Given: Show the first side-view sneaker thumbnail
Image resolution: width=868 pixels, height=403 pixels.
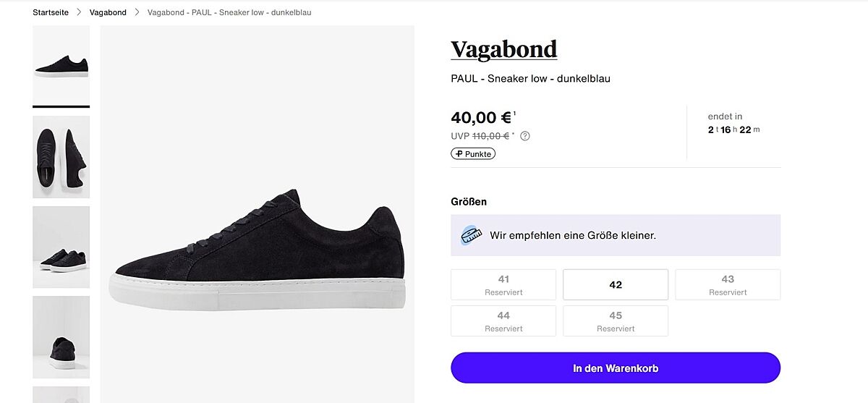Looking at the screenshot, I should [x=61, y=66].
